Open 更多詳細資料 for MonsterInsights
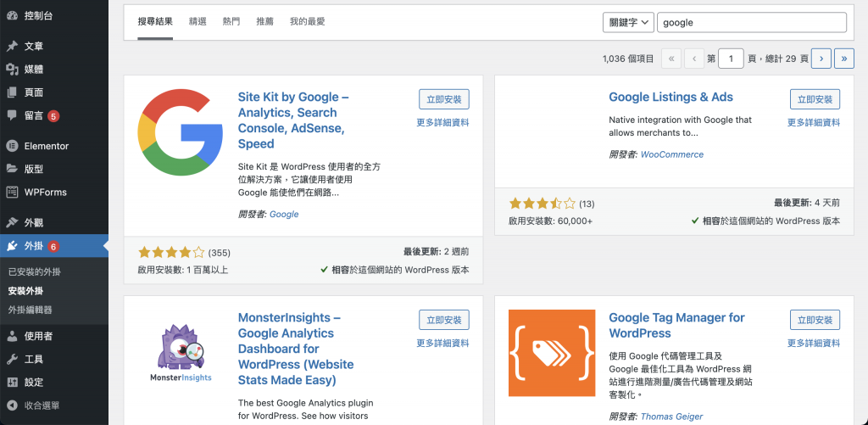 [442, 343]
